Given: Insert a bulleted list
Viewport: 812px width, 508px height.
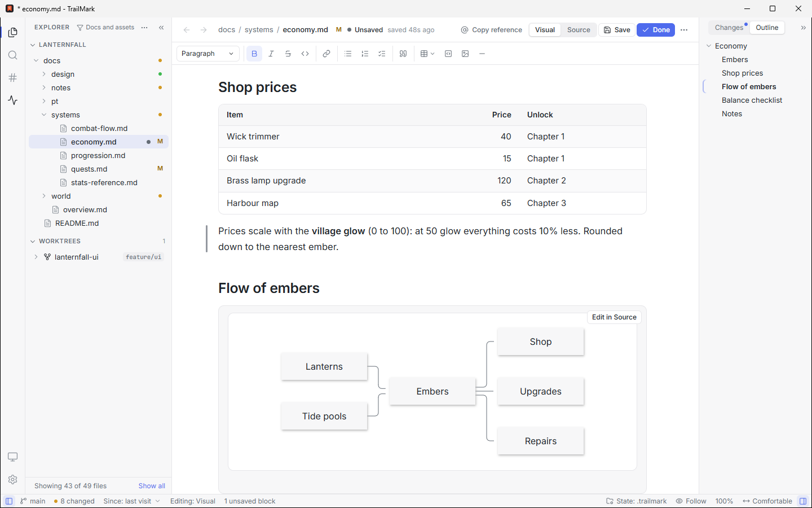Looking at the screenshot, I should click(348, 54).
